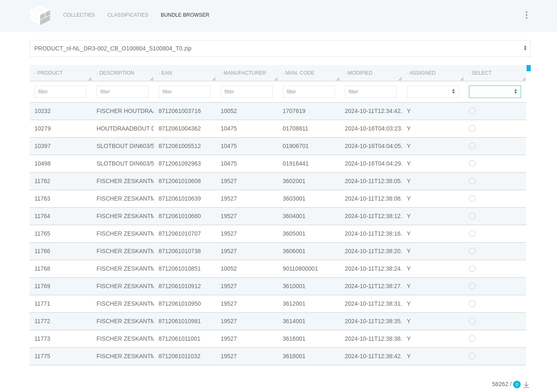Click man. code 3618001
Viewport: 557px width, 392px height.
click(294, 356)
